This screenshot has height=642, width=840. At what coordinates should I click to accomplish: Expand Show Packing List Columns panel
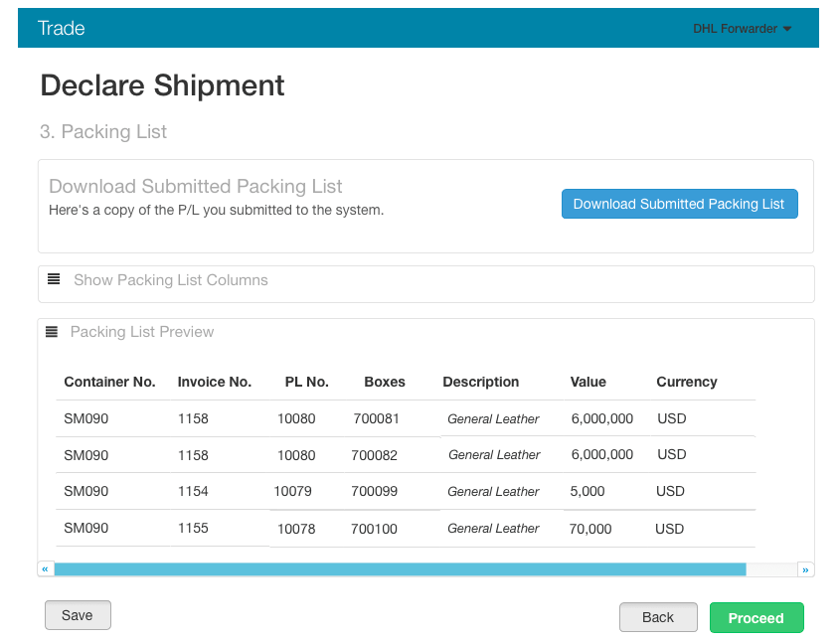tap(171, 280)
